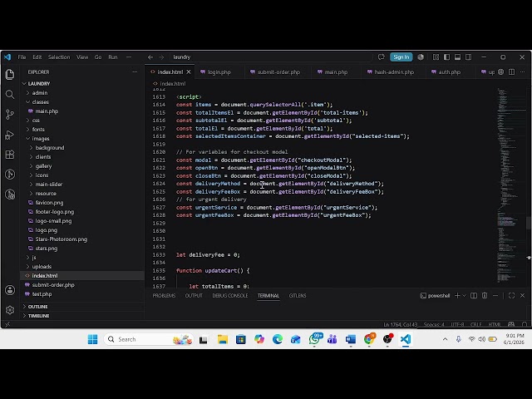Click the Windows taskbar Search box
Viewport: 532px width, 399px height.
point(148,339)
